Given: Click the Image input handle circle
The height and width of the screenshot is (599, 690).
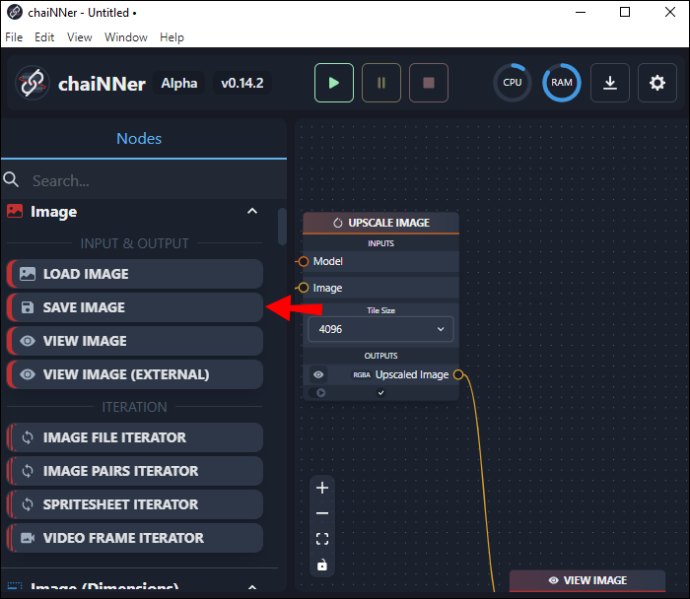Looking at the screenshot, I should pyautogui.click(x=303, y=288).
